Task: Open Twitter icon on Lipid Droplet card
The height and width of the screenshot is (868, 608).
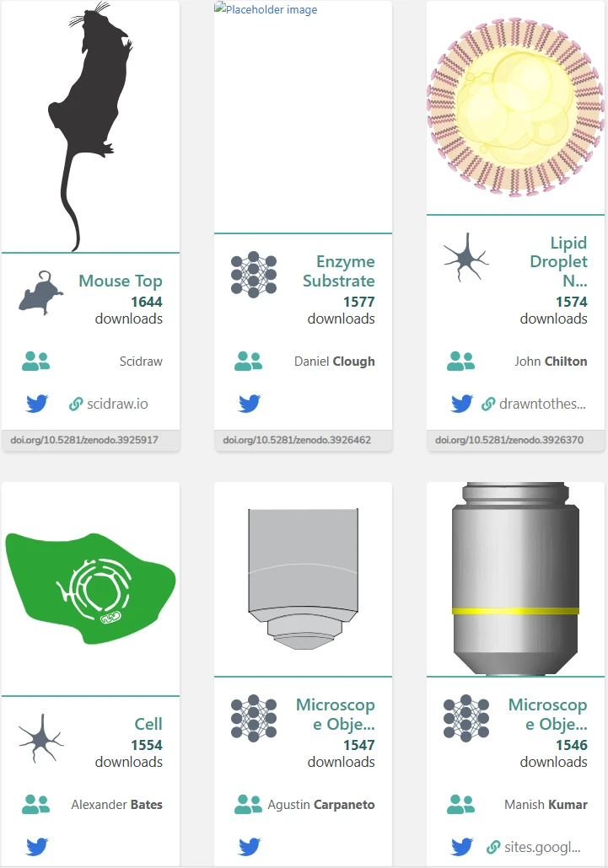Action: point(462,404)
